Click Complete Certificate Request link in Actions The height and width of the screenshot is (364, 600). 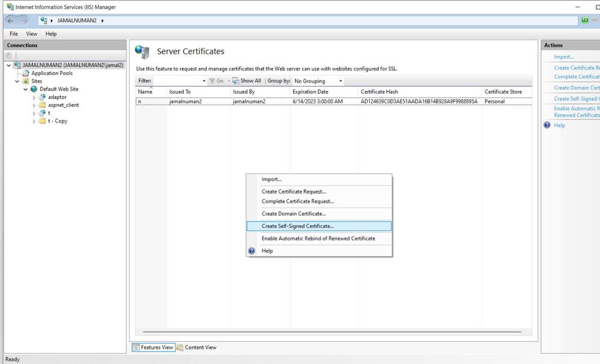[577, 76]
